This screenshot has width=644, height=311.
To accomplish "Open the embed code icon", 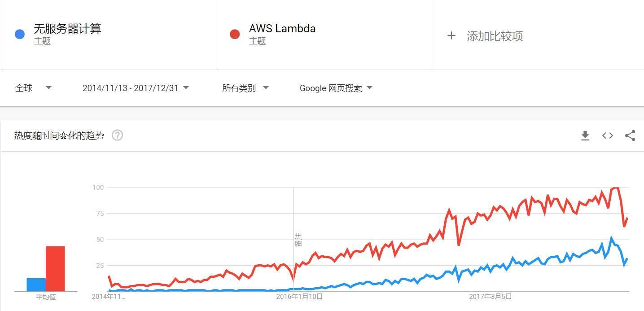I will pos(608,136).
